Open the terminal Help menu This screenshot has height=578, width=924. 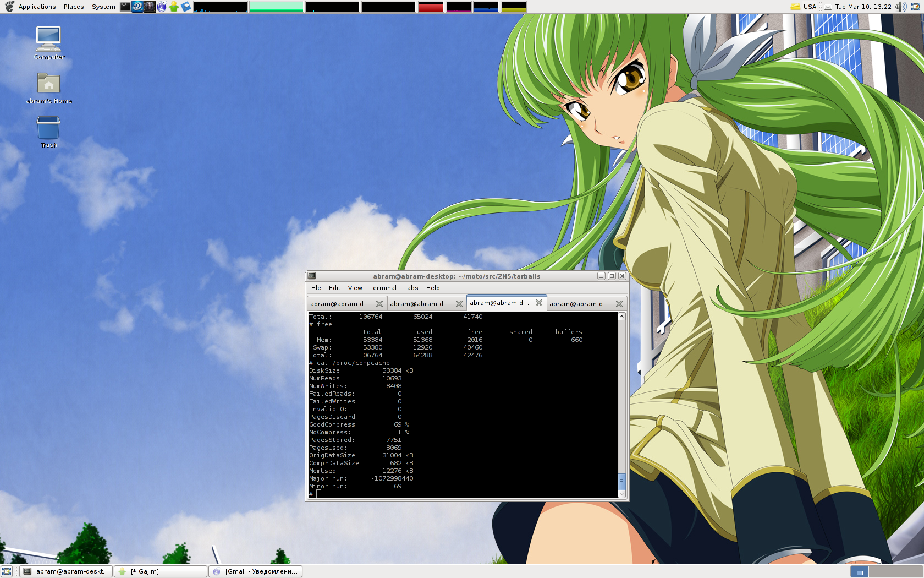coord(433,288)
